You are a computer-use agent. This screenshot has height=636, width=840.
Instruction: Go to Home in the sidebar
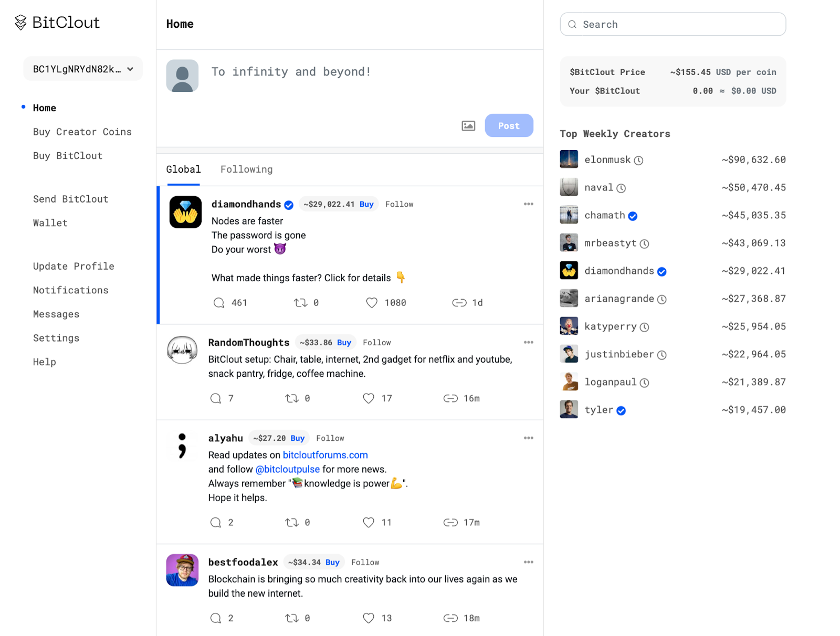[x=45, y=108]
